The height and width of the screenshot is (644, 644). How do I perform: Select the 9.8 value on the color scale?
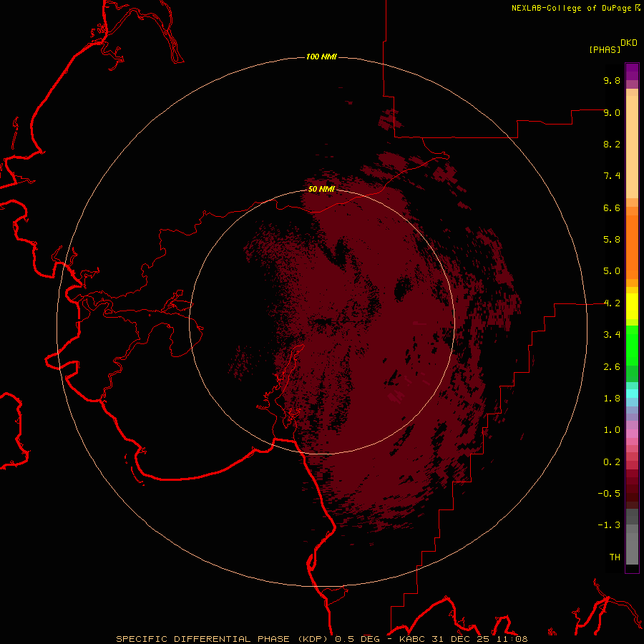[612, 80]
